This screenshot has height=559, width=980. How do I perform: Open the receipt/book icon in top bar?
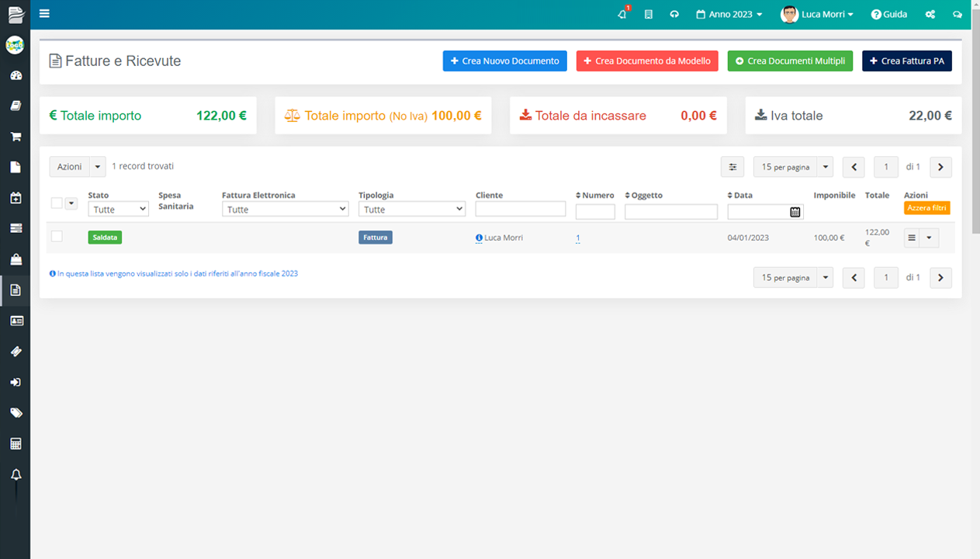[649, 14]
